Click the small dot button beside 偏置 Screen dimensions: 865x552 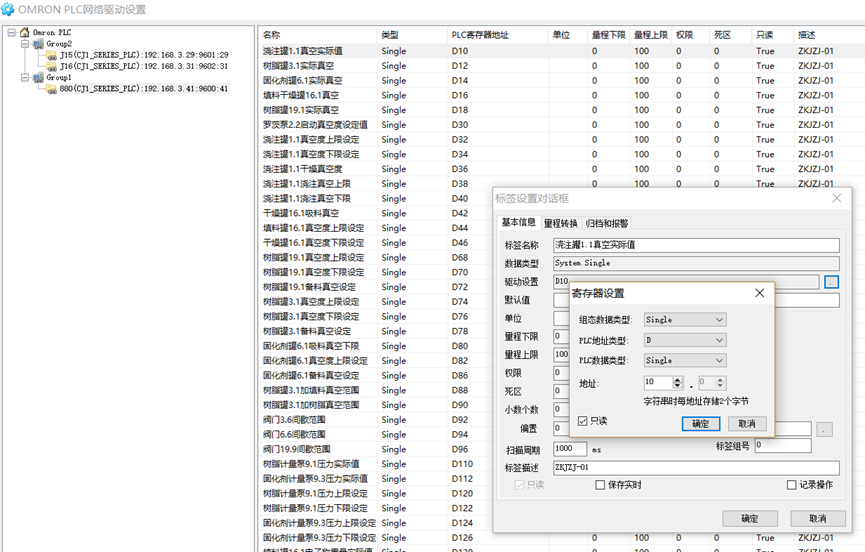click(x=824, y=429)
